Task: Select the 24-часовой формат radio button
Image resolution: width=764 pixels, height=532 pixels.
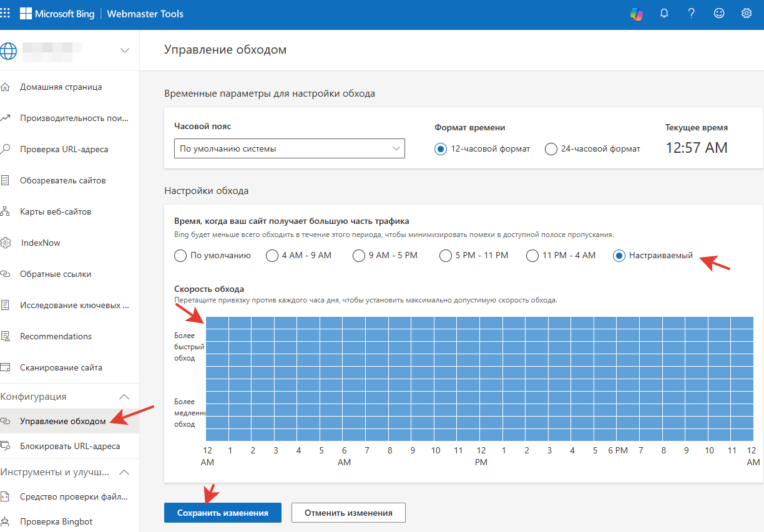Action: coord(551,149)
